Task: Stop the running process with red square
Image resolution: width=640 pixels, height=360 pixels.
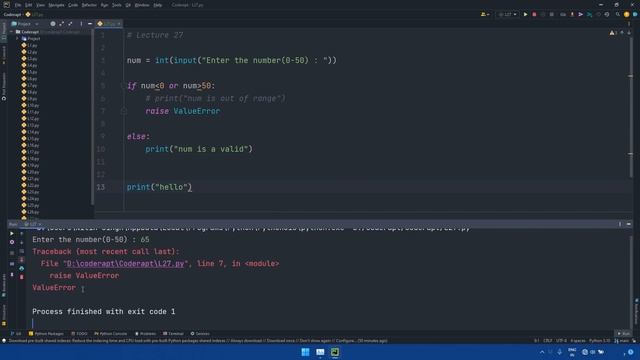Action: pyautogui.click(x=534, y=14)
